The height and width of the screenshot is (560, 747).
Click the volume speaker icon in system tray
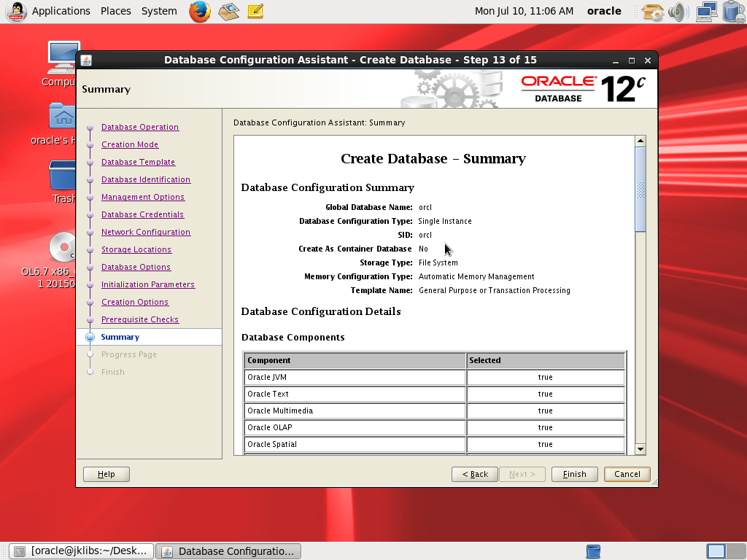678,11
